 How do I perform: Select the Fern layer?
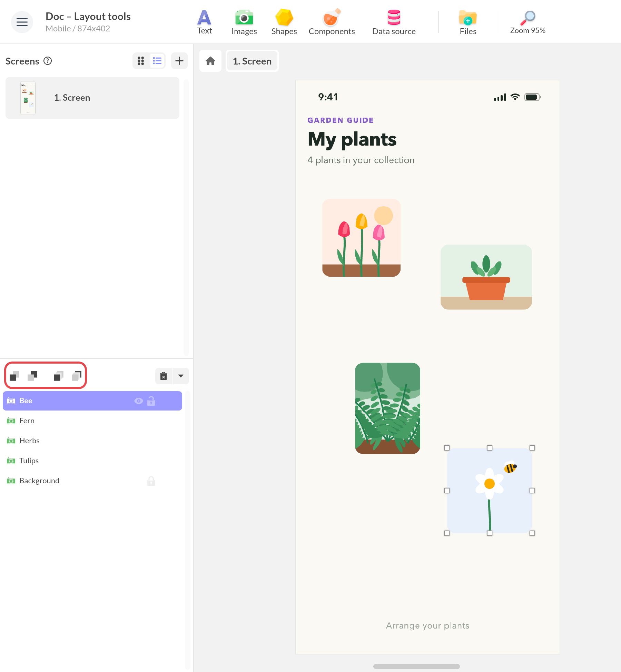(x=92, y=421)
